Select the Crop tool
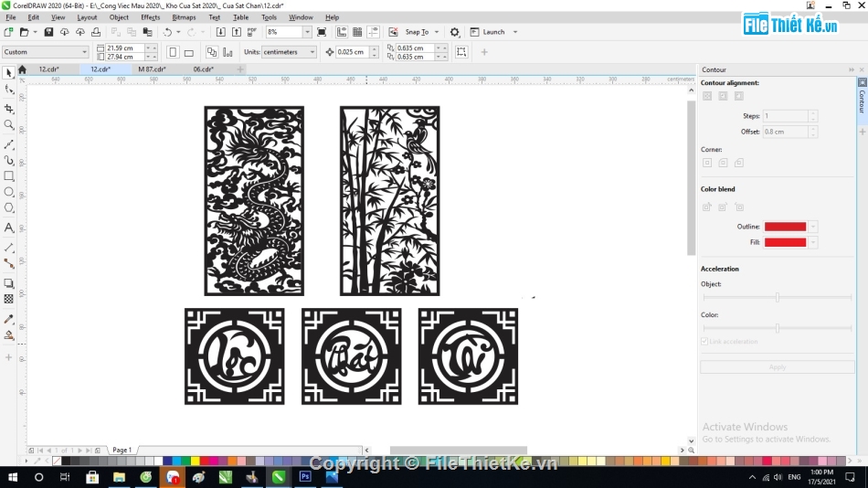The image size is (868, 488). pos(9,109)
